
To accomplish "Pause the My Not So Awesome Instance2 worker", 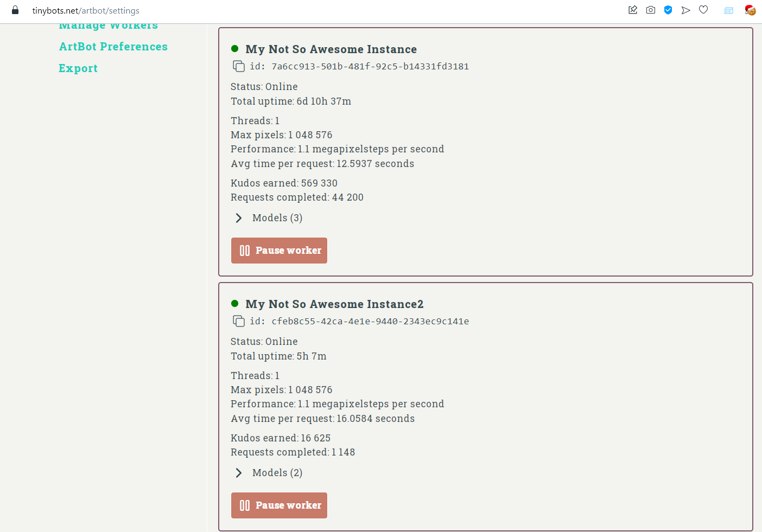I will pyautogui.click(x=279, y=505).
